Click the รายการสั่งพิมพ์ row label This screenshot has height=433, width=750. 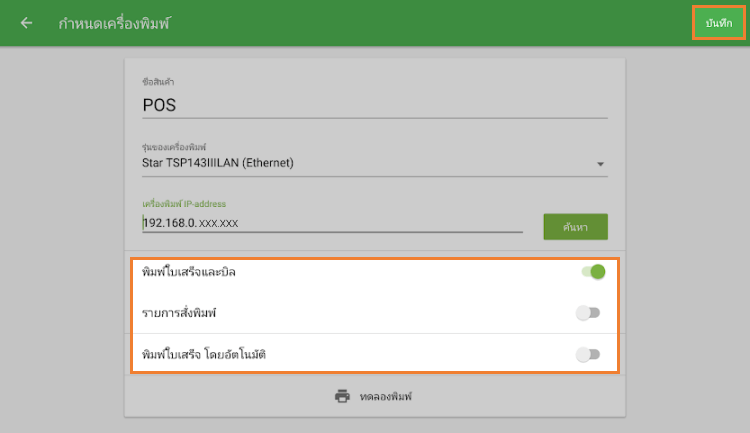pyautogui.click(x=179, y=313)
